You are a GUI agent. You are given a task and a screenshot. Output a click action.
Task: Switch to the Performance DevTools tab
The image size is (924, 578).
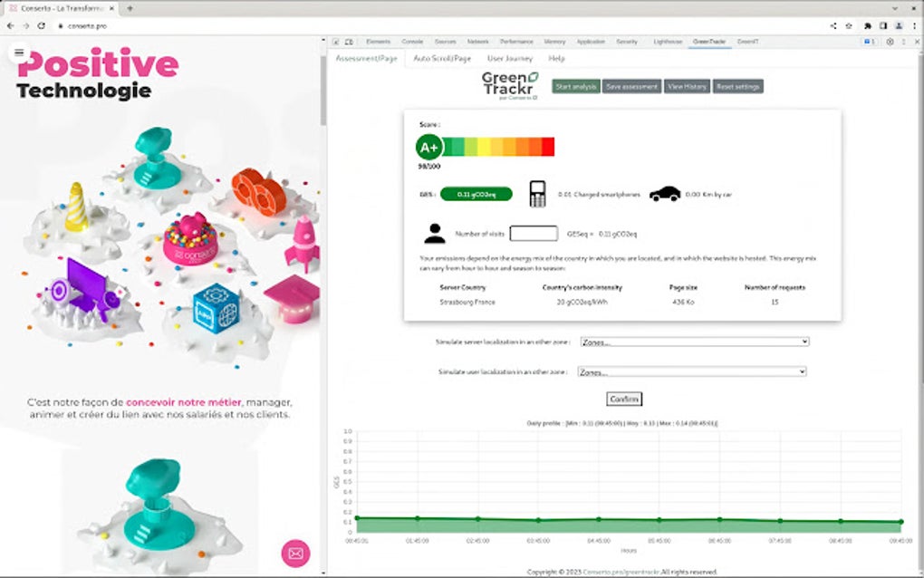point(516,42)
